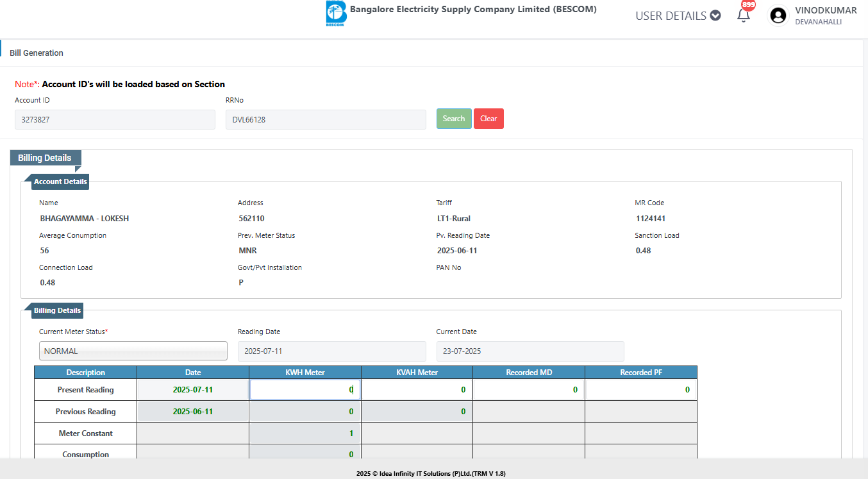
Task: Focus the RRNo input field
Action: click(x=326, y=119)
